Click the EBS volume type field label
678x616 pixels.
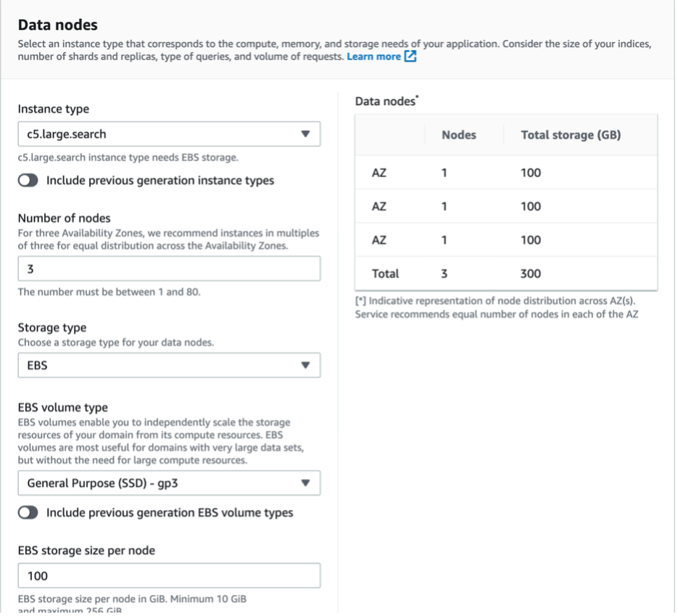[62, 408]
